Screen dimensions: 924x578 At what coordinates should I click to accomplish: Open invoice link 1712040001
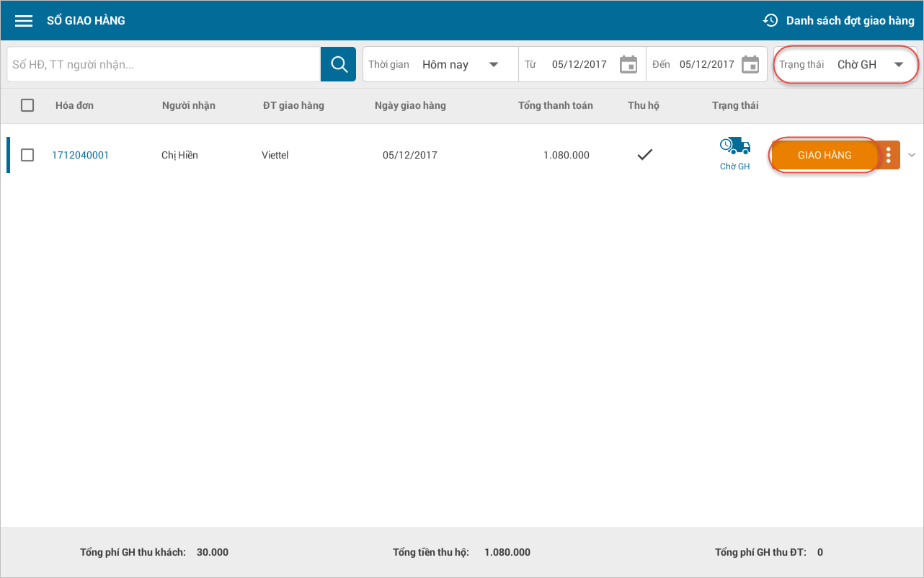tap(80, 155)
